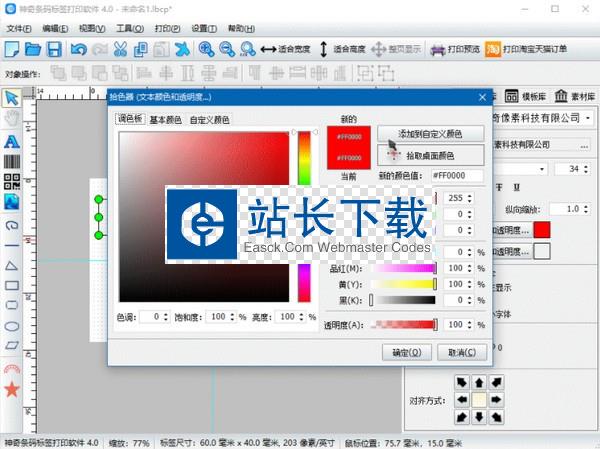Choose the text A tool
The image size is (600, 449).
point(12,142)
